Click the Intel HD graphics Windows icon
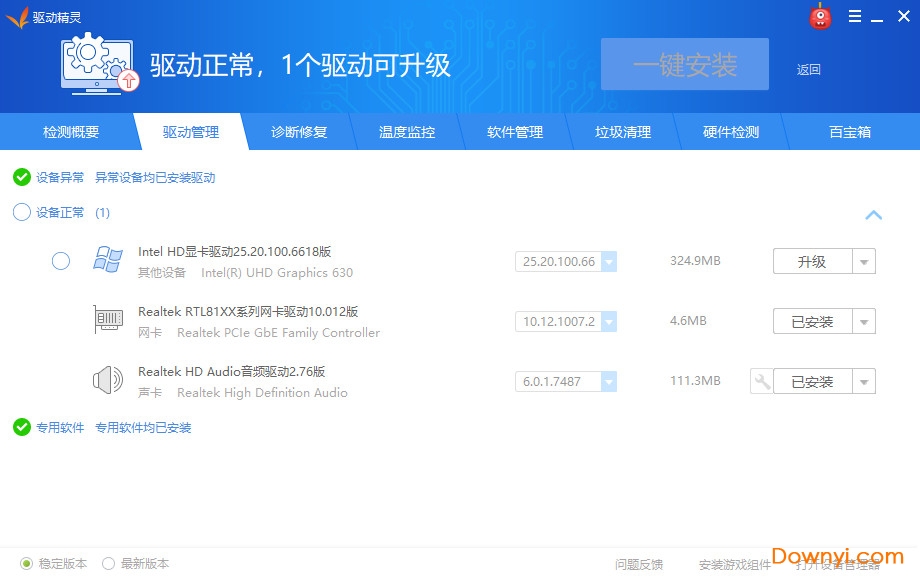This screenshot has width=920, height=580. [108, 261]
